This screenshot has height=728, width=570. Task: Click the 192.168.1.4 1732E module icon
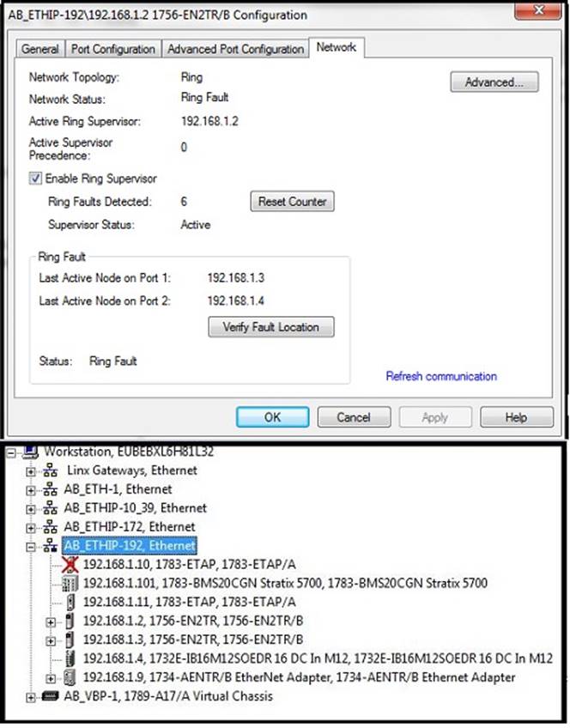[x=70, y=658]
